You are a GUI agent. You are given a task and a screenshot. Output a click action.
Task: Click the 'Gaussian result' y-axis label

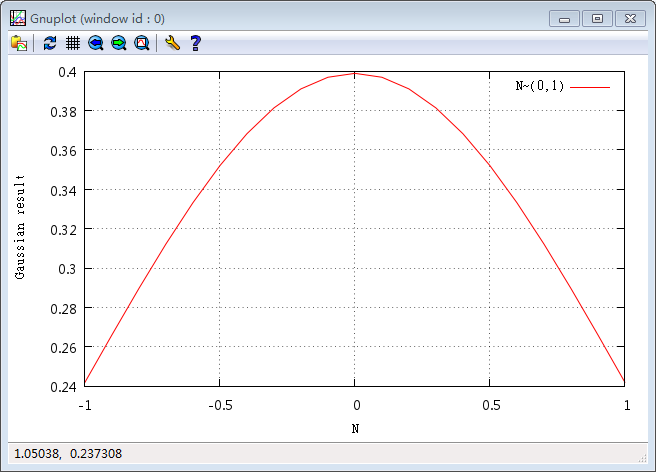(x=20, y=227)
